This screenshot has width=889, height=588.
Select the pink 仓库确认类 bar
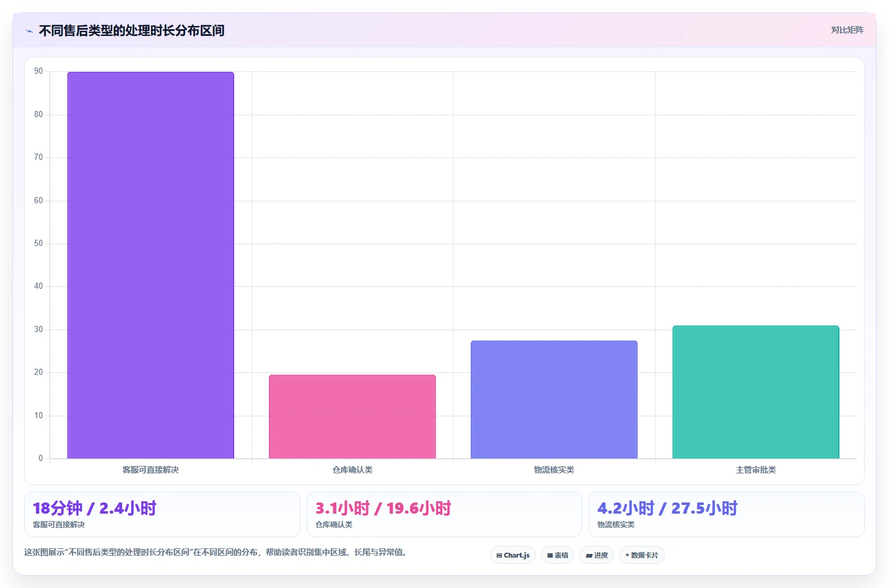353,417
